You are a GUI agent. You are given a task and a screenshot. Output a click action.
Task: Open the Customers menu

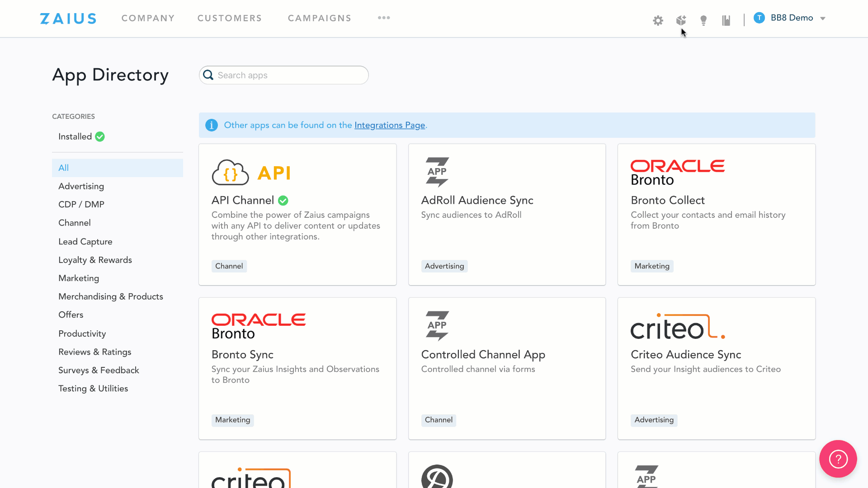click(x=230, y=18)
